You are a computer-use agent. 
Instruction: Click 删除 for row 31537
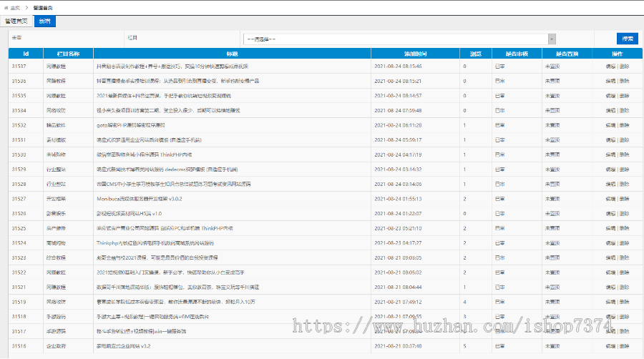[x=624, y=67]
